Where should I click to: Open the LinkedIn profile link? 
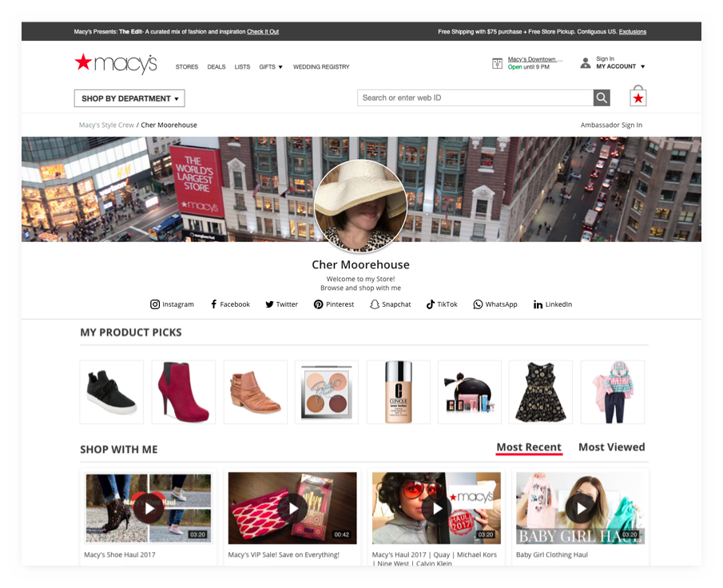[552, 304]
